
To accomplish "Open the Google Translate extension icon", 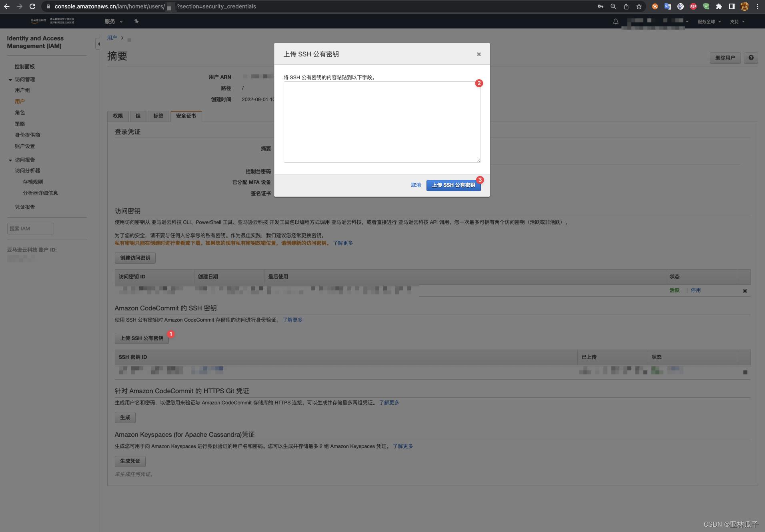I will (668, 6).
